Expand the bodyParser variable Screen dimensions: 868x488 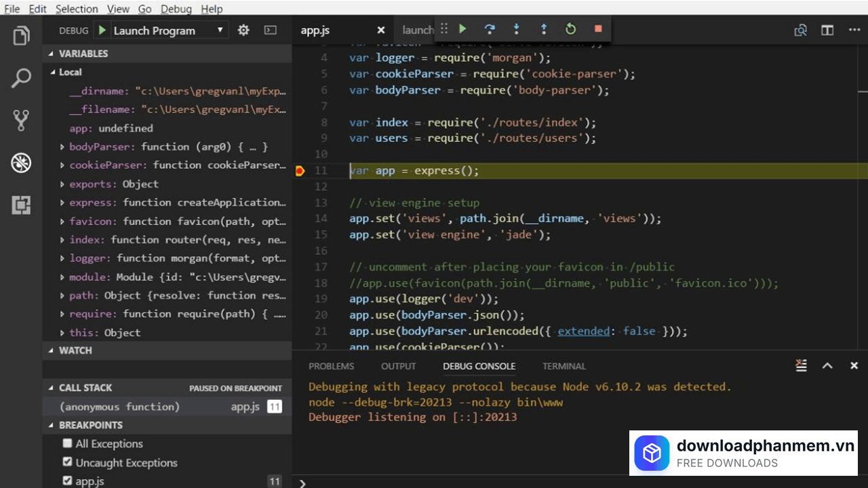tap(62, 146)
